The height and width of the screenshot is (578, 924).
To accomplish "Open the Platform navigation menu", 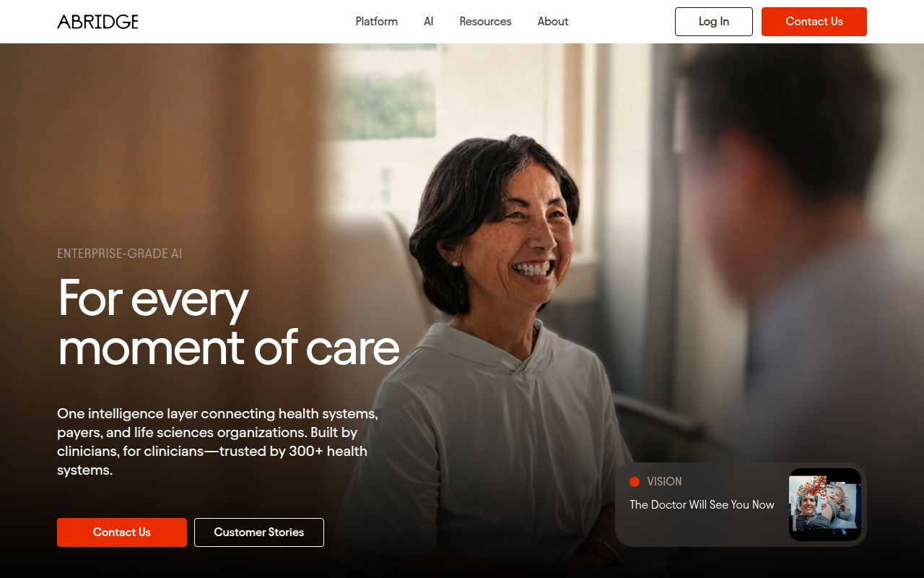I will coord(376,22).
